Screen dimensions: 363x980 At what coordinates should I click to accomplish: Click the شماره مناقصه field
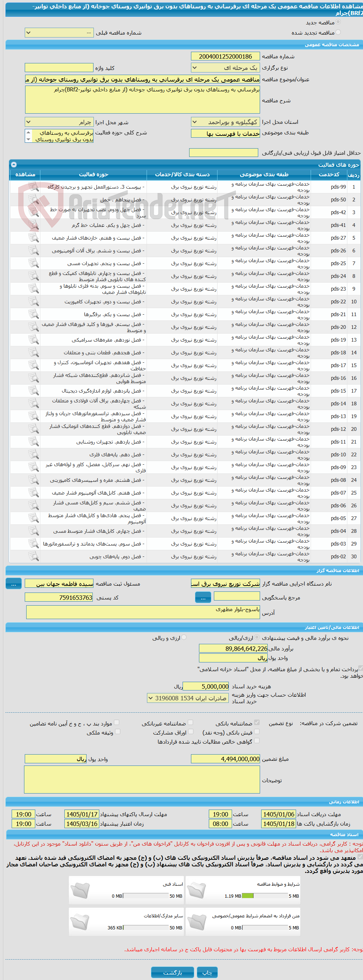pos(226,56)
